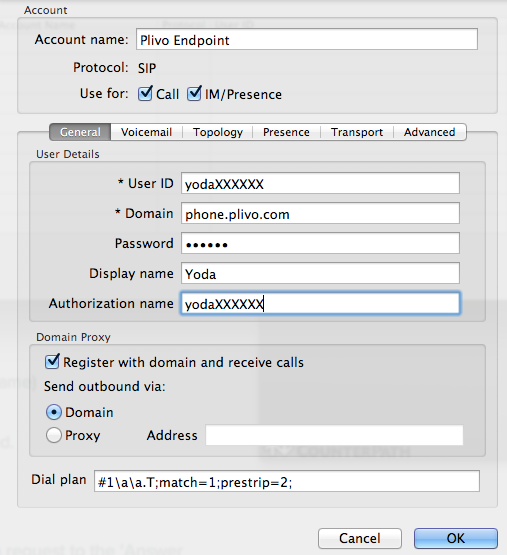Switch to the General tab
This screenshot has width=507, height=555.
coord(80,132)
